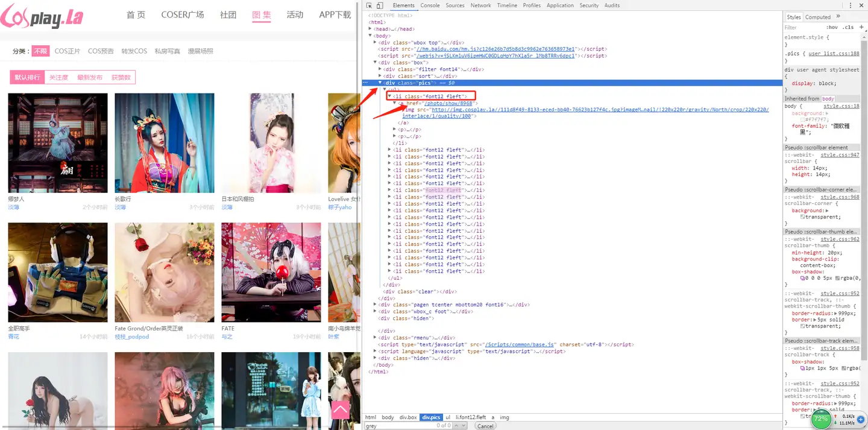This screenshot has width=868, height=430.
Task: Click the new style rule plus icon
Action: [861, 27]
